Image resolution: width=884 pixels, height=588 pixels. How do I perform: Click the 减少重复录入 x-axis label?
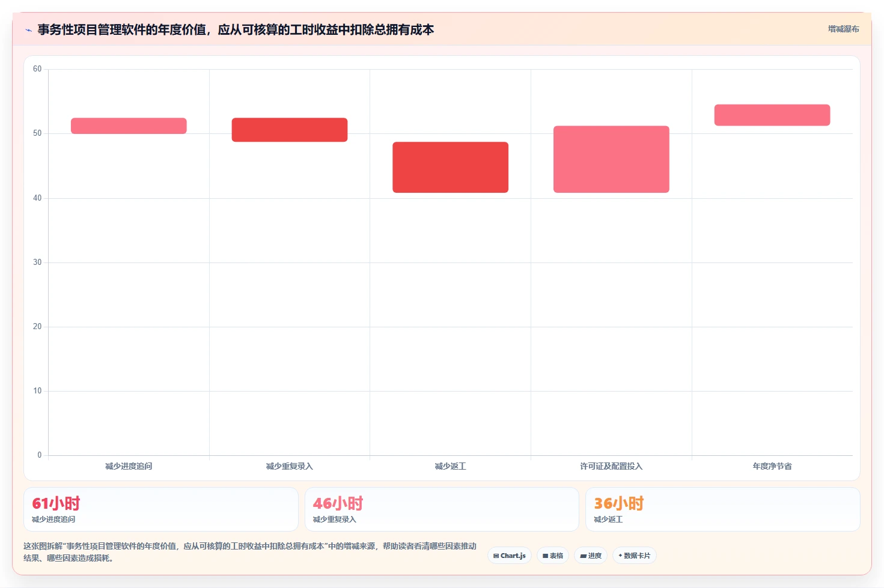[x=290, y=466]
